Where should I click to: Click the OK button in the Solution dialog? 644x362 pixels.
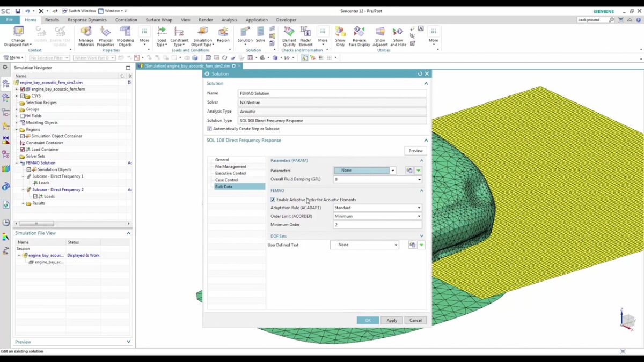(x=368, y=320)
